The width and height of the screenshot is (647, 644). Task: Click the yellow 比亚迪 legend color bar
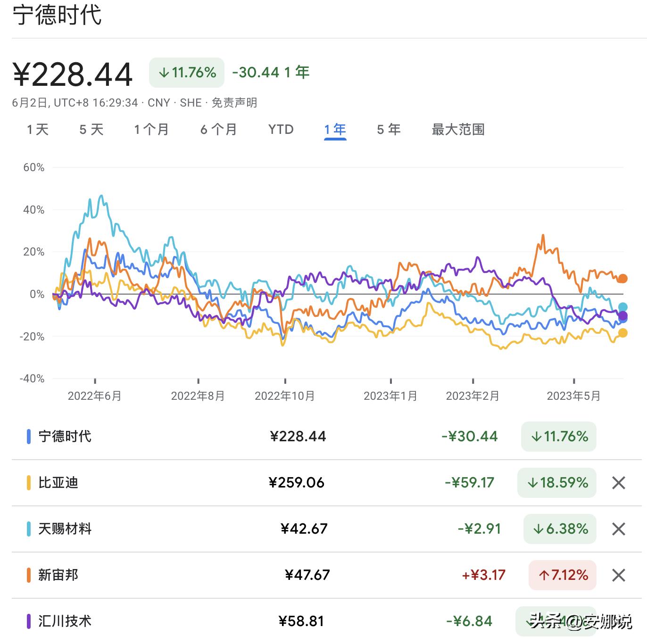point(29,483)
